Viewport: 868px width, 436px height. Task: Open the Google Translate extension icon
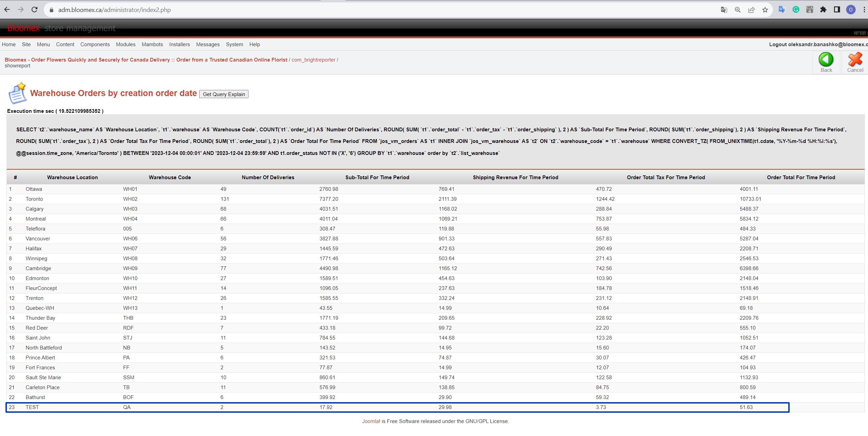click(x=782, y=10)
